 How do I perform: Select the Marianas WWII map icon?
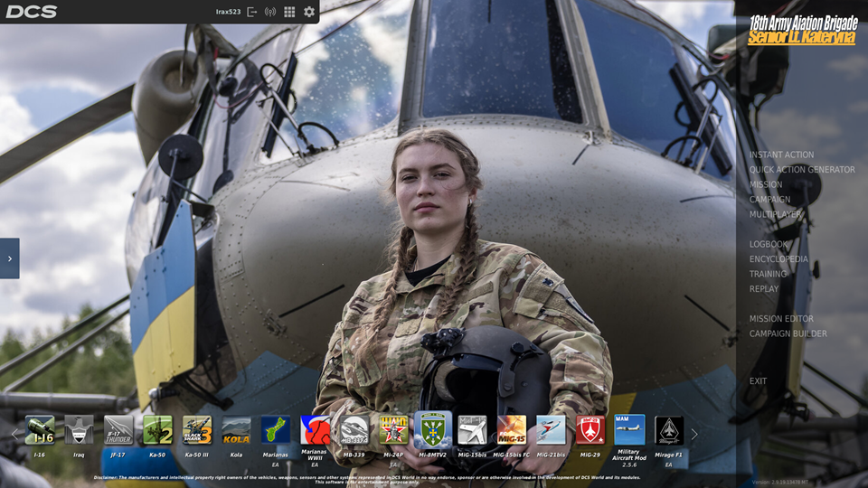(x=315, y=430)
